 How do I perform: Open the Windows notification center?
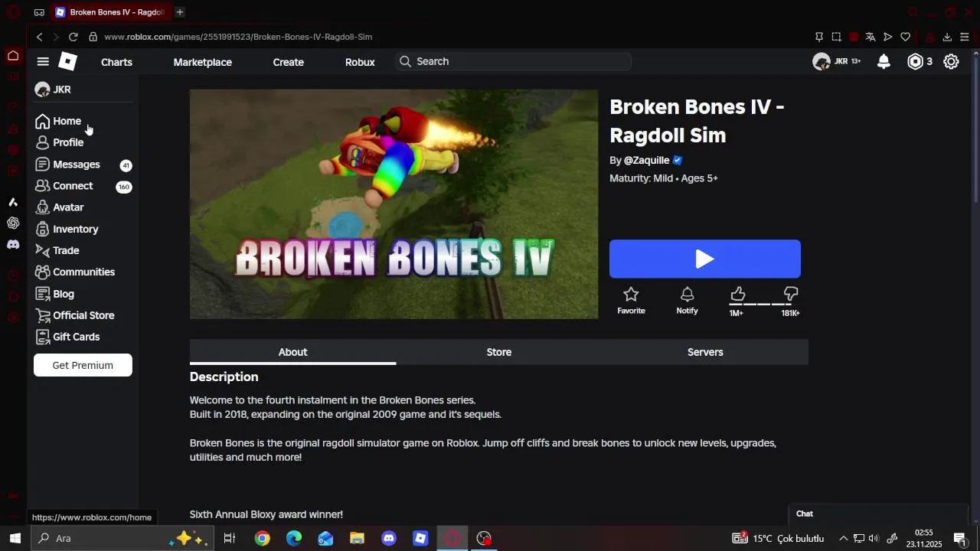coord(960,538)
